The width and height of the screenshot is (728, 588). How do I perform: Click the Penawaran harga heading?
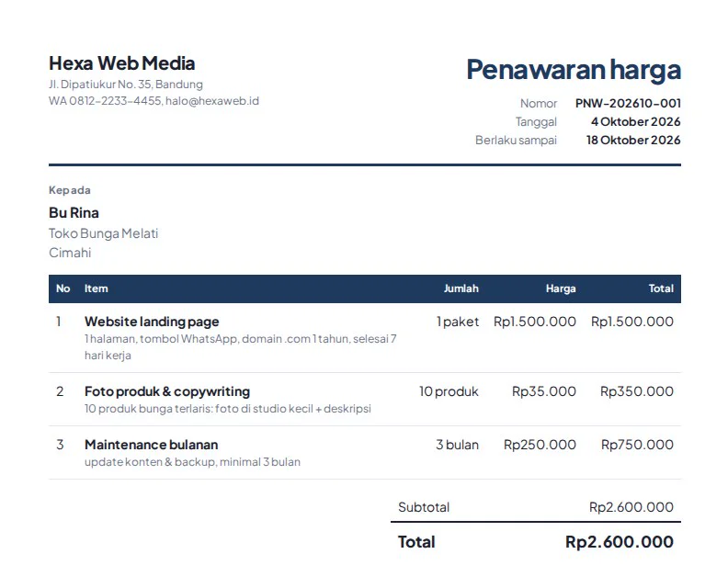[574, 70]
